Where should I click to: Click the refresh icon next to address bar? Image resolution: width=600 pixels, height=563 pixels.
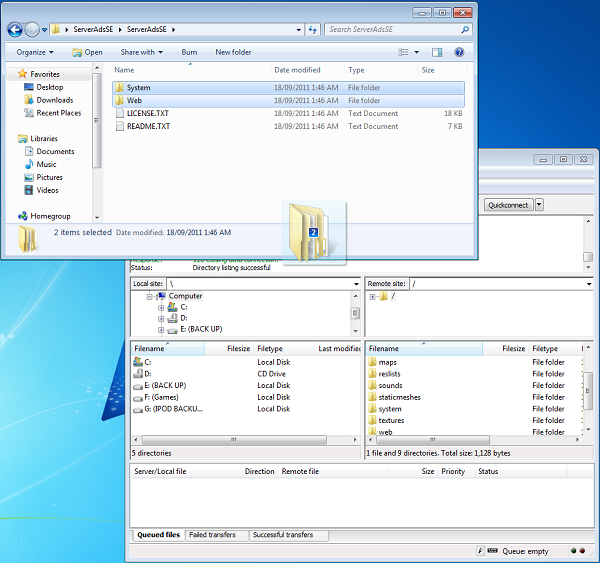point(313,29)
